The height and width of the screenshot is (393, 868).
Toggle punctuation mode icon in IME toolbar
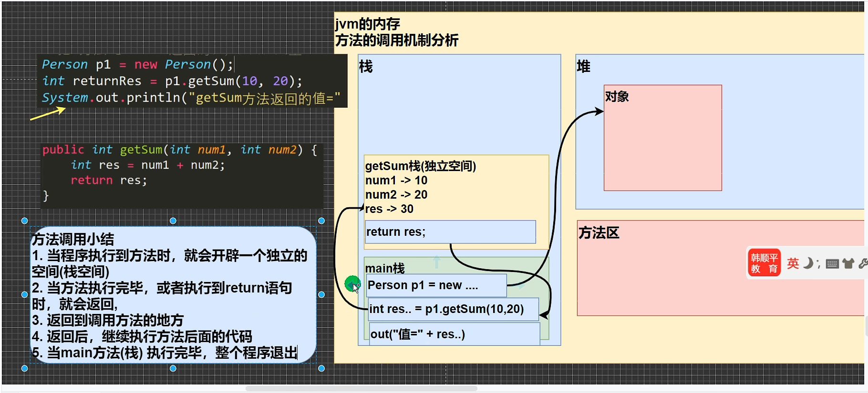[818, 263]
